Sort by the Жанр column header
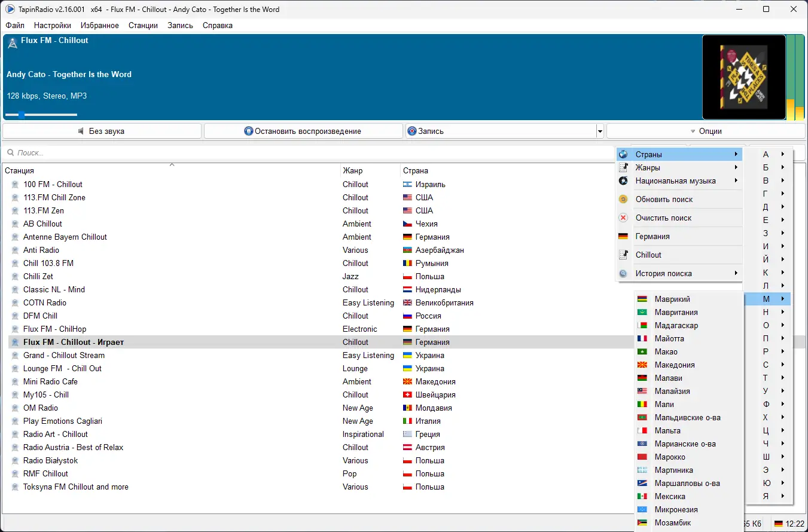The image size is (808, 532). point(370,170)
